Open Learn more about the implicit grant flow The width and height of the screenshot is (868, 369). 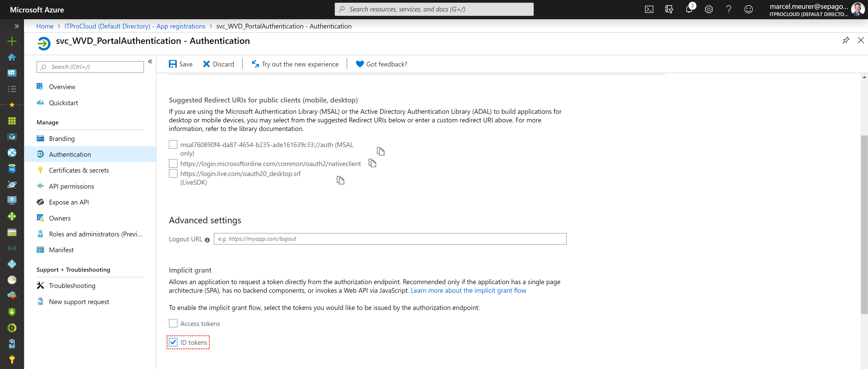(x=468, y=290)
